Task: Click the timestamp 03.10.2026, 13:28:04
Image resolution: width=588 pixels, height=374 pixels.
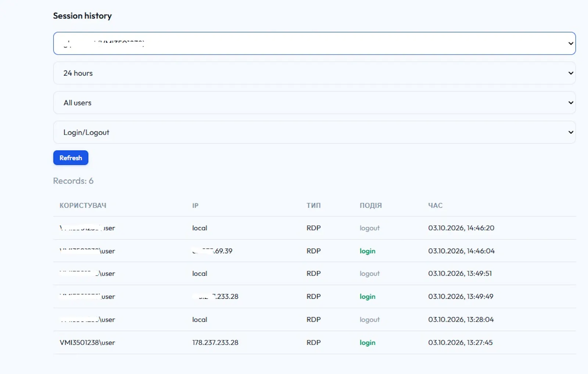Action: (461, 320)
